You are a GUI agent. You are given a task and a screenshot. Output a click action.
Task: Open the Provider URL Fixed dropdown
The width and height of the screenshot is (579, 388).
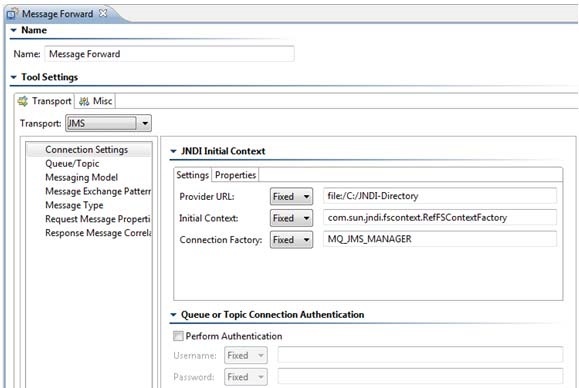[x=291, y=196]
